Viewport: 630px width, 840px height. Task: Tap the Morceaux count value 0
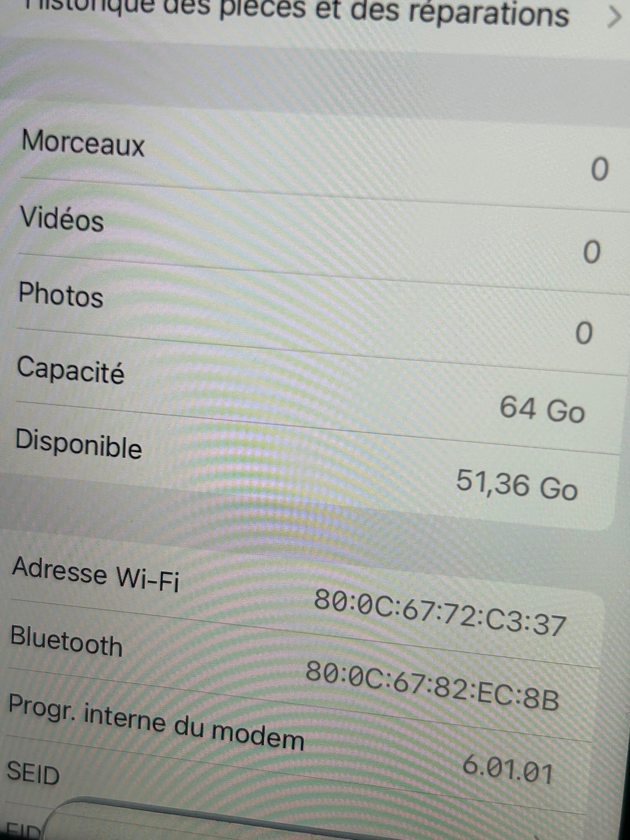click(x=599, y=169)
